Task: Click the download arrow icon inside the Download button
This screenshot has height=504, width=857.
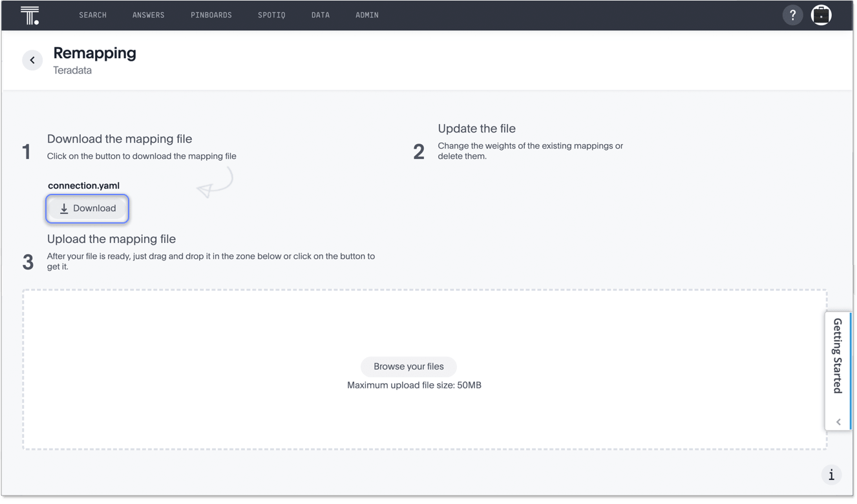Action: pos(64,208)
